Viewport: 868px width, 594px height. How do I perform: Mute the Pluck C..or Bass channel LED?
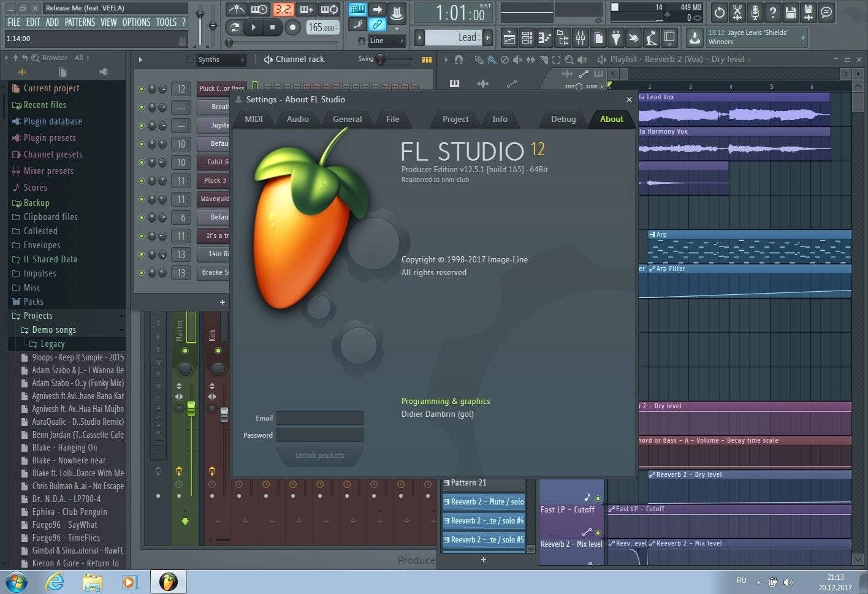click(x=142, y=89)
